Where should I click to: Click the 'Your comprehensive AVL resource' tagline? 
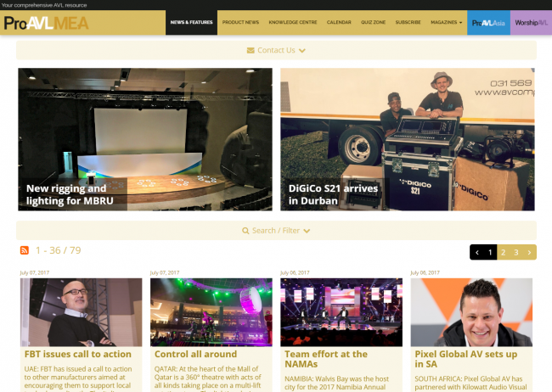[44, 5]
